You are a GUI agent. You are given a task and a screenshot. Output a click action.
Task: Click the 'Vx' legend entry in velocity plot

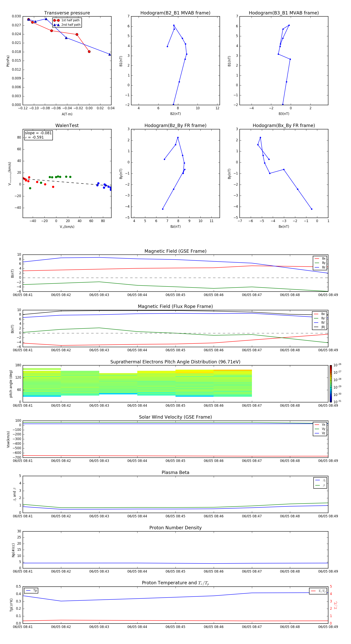320,424
